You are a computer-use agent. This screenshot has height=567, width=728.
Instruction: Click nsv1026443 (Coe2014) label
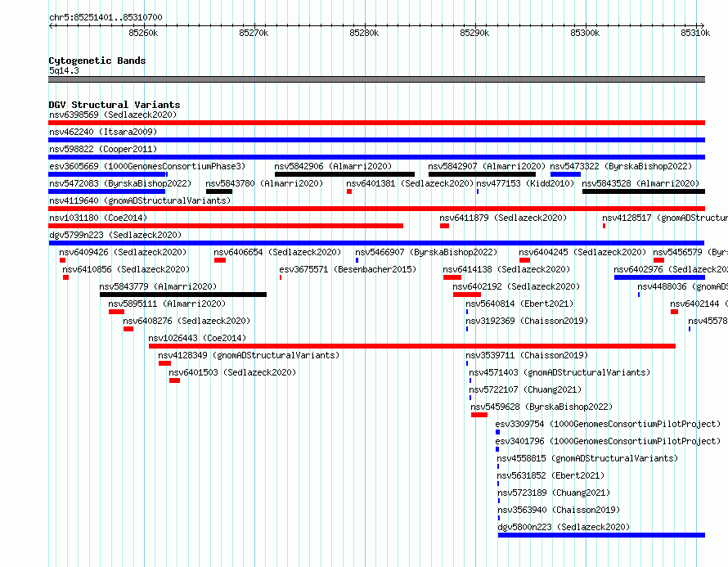coord(197,338)
